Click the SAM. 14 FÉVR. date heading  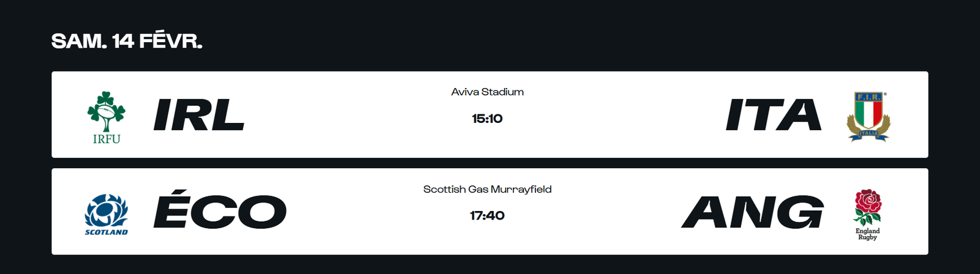tap(127, 41)
